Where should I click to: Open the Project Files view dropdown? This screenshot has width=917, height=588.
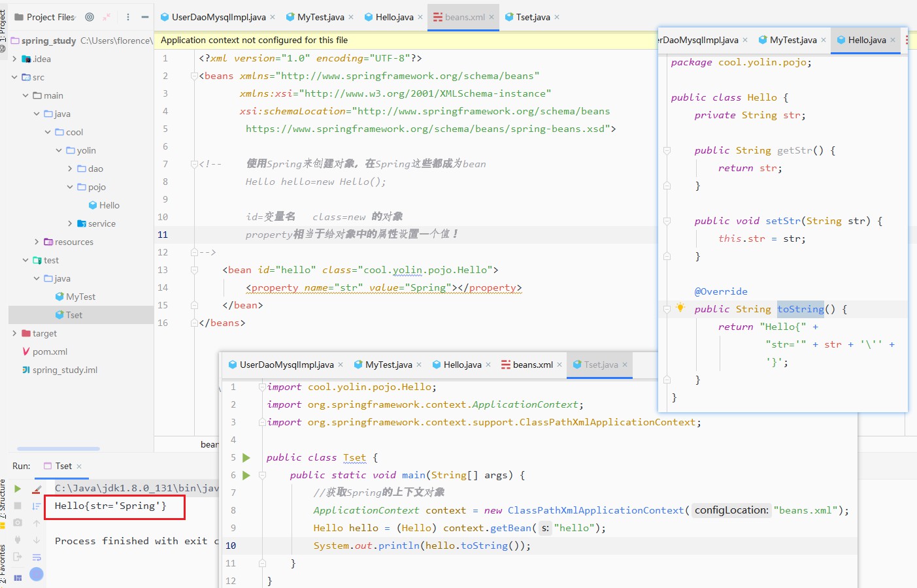coord(52,17)
